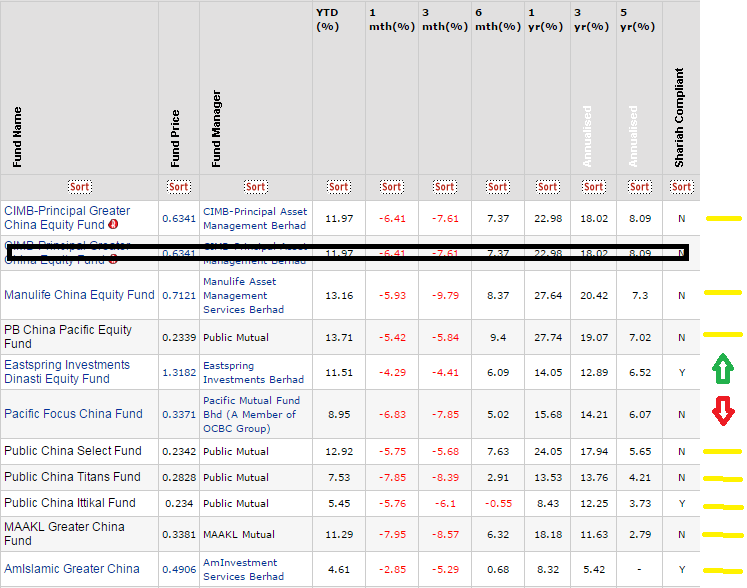The image size is (747, 588).
Task: Sort by Shariah Compliant column
Action: tap(681, 187)
